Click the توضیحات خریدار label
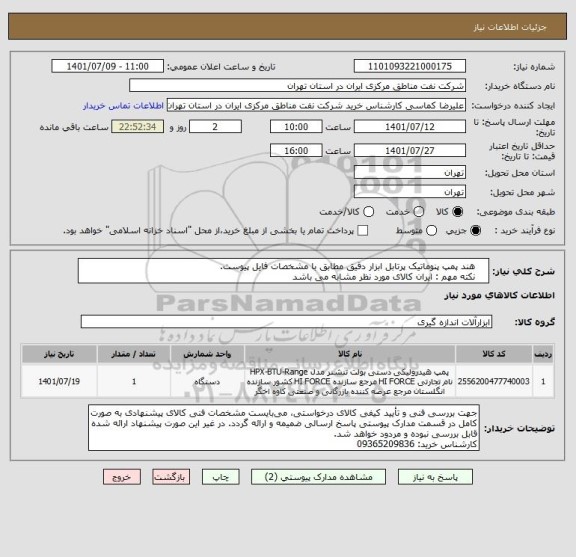The height and width of the screenshot is (557, 576). (519, 428)
